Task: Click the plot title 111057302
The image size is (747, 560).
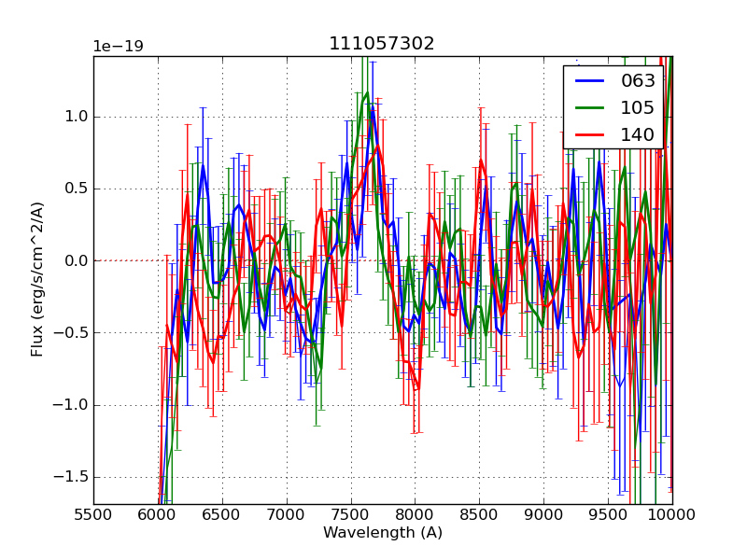Action: 382,44
